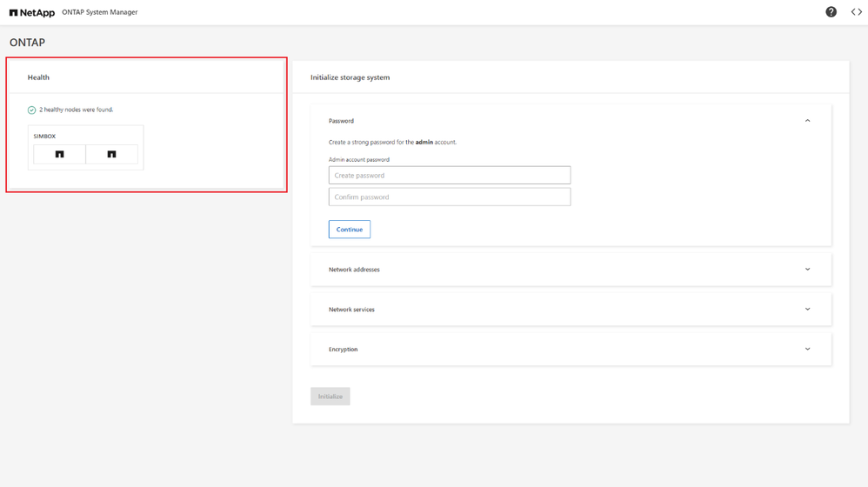
Task: Expand the Network services chevron
Action: click(807, 310)
